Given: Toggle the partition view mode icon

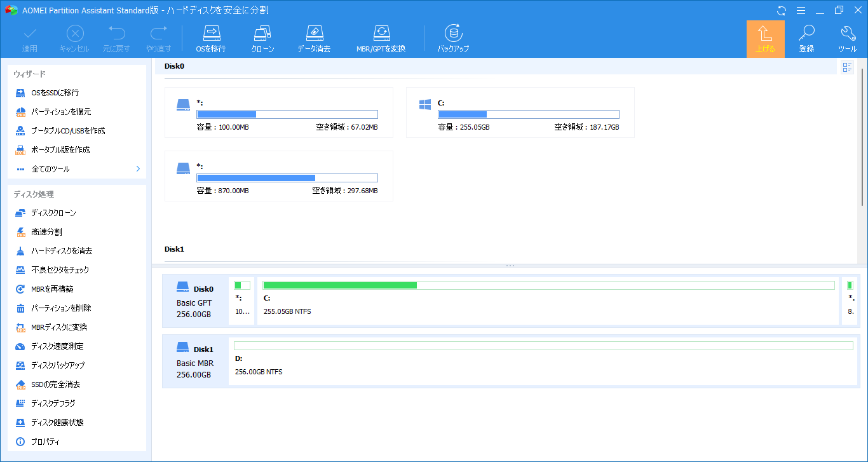Looking at the screenshot, I should 847,67.
